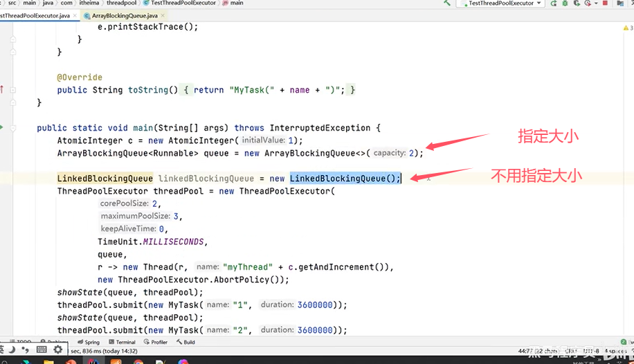Viewport: 634px width, 364px height.
Task: Switch to ArrayBlockingQueue.java editor tab
Action: coord(125,15)
